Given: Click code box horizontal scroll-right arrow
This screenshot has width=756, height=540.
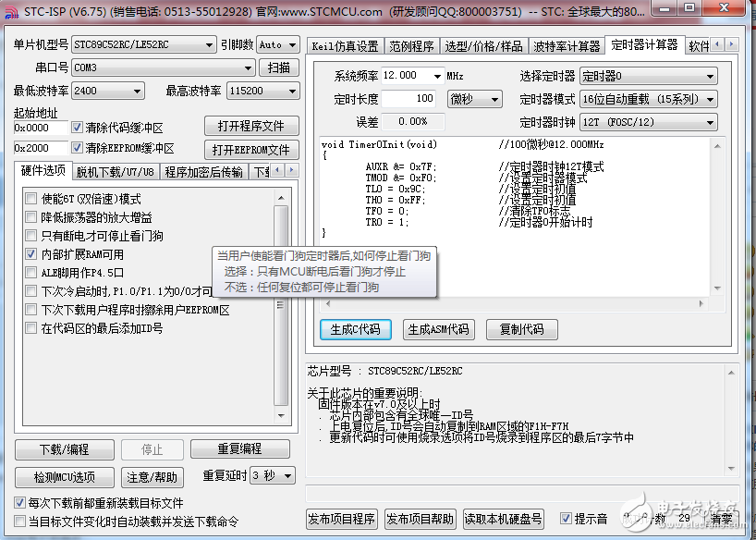Looking at the screenshot, I should click(701, 303).
